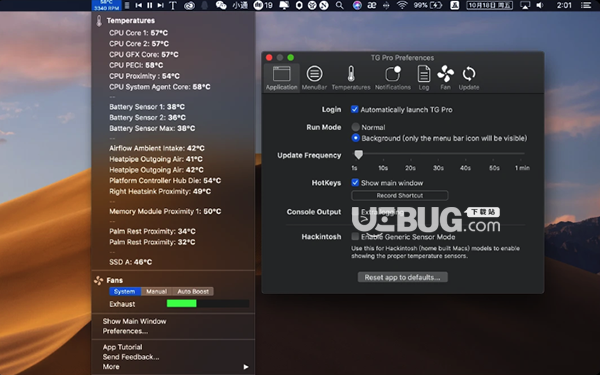Click the Exhaust fan speed bar

tap(208, 303)
